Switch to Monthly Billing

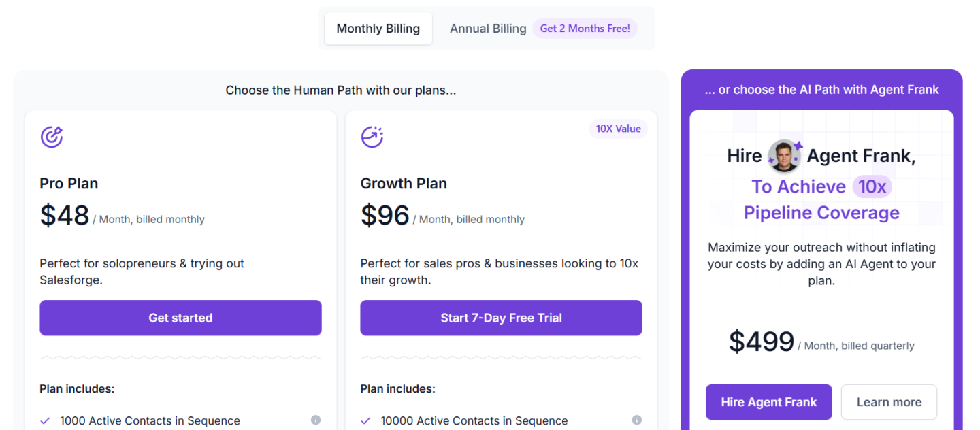[378, 29]
